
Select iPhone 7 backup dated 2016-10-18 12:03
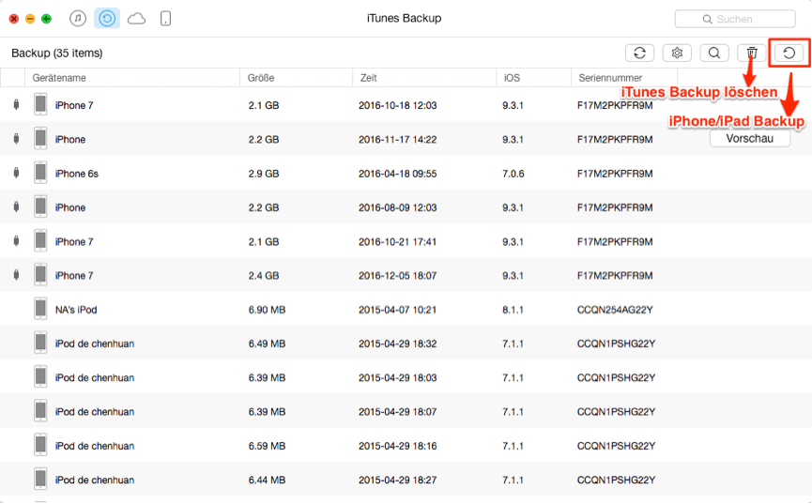pos(406,105)
